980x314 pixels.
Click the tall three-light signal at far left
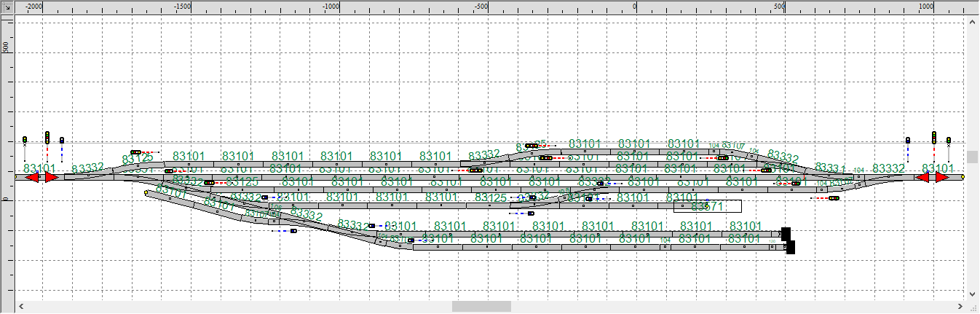pos(47,138)
